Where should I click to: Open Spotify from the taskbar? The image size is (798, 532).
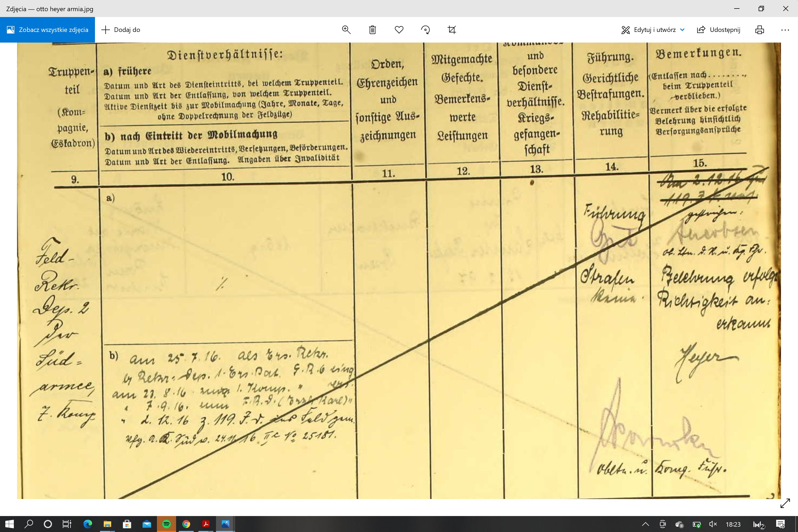coord(166,524)
